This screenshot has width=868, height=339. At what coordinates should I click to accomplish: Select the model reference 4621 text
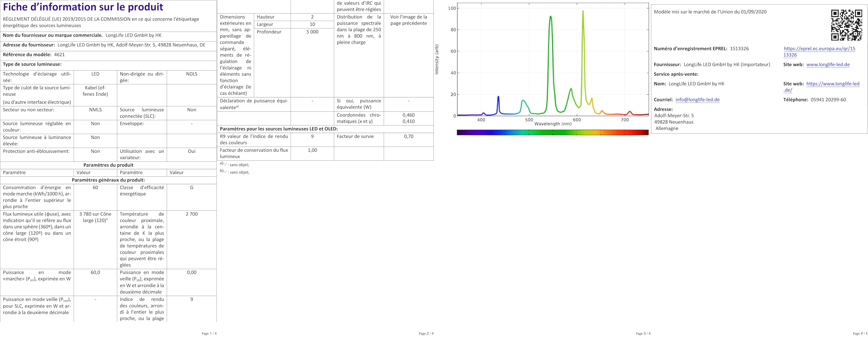pyautogui.click(x=59, y=55)
